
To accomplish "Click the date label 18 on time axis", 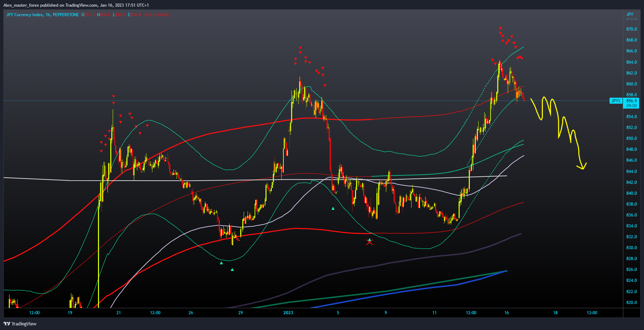I will (x=555, y=313).
